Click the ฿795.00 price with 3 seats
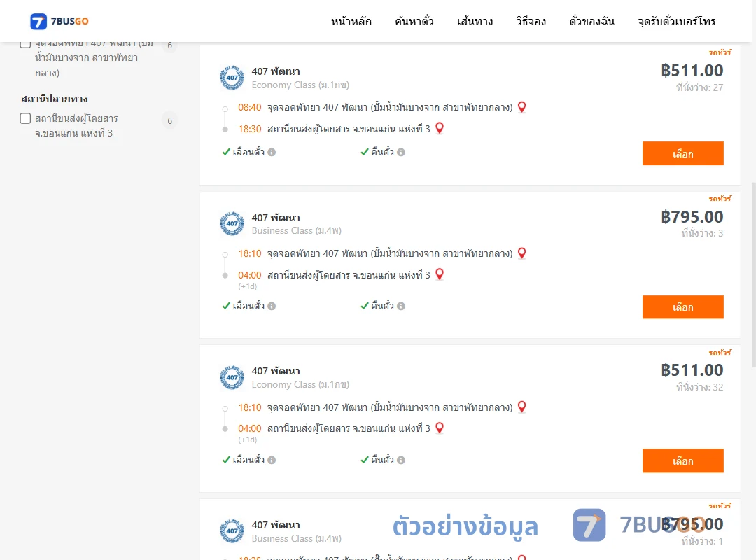The height and width of the screenshot is (560, 756). 692,217
